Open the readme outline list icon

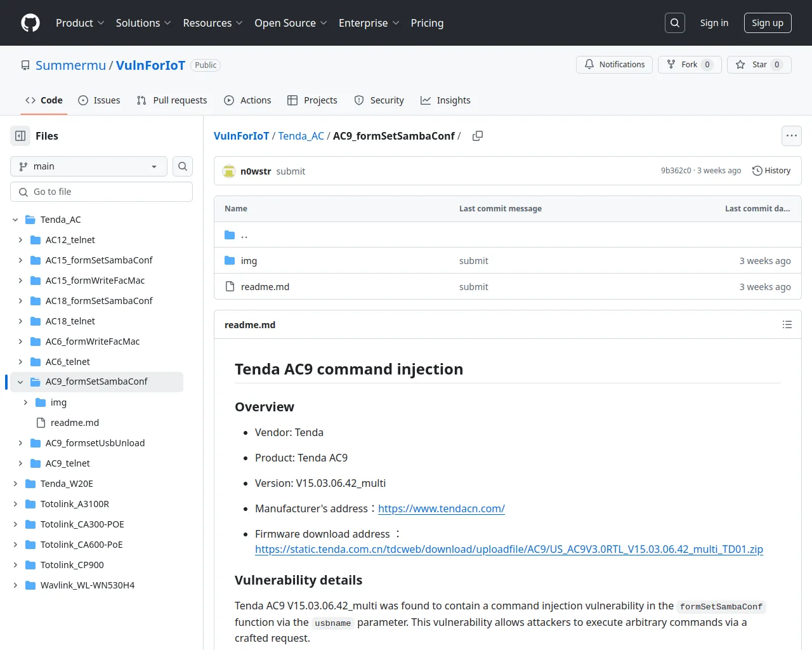[787, 324]
